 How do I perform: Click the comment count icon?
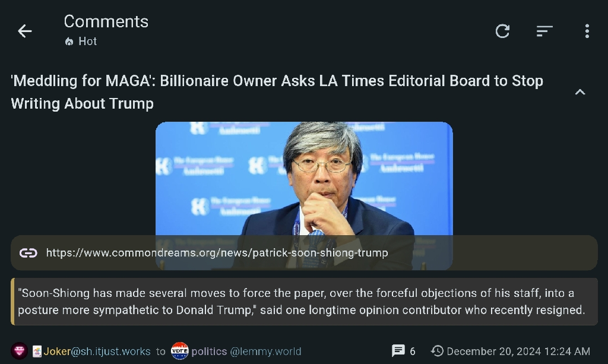coord(398,351)
